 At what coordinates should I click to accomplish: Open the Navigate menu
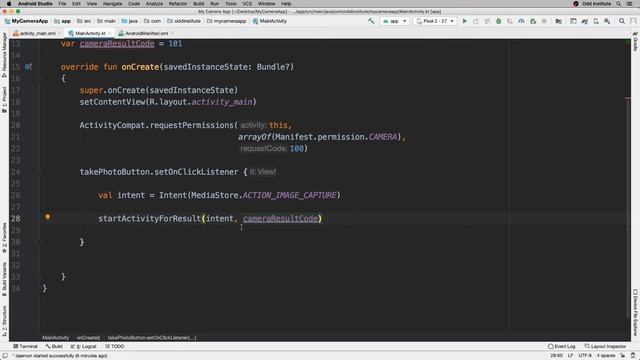(x=112, y=4)
